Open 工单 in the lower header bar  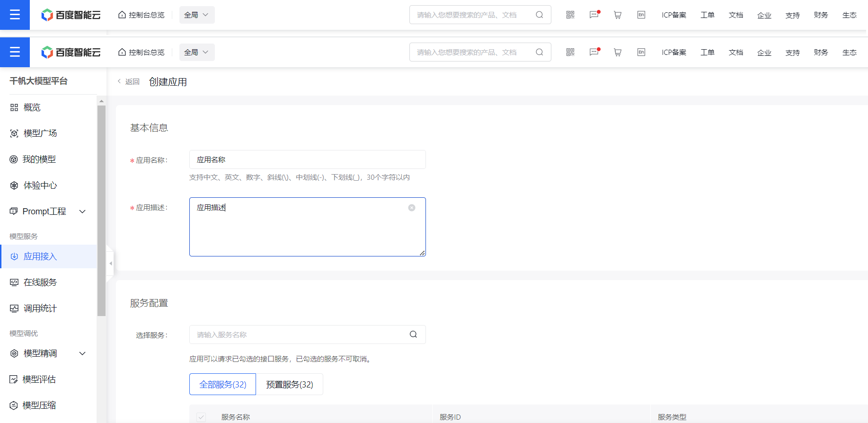(x=708, y=52)
